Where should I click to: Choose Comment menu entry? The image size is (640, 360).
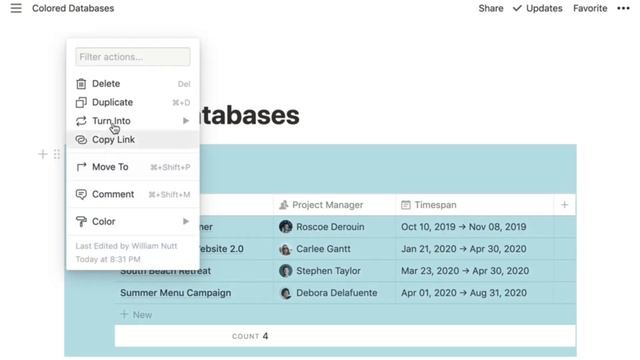click(133, 194)
